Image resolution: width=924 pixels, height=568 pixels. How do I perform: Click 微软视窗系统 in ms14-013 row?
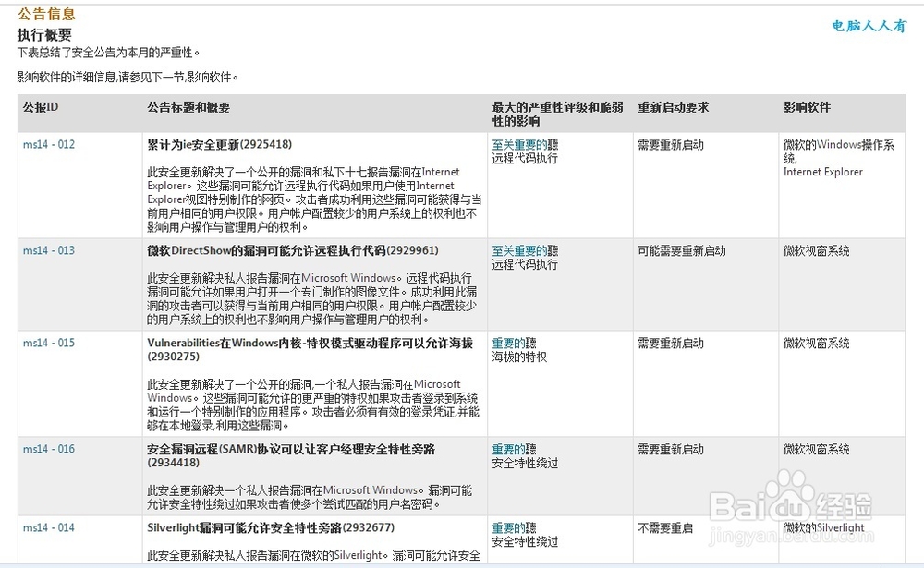[x=816, y=250]
